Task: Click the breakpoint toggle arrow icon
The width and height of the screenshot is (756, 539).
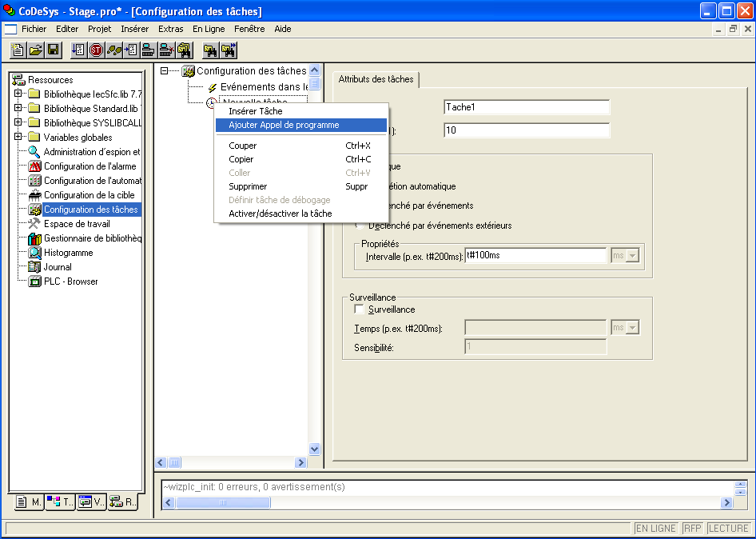Action: point(131,50)
